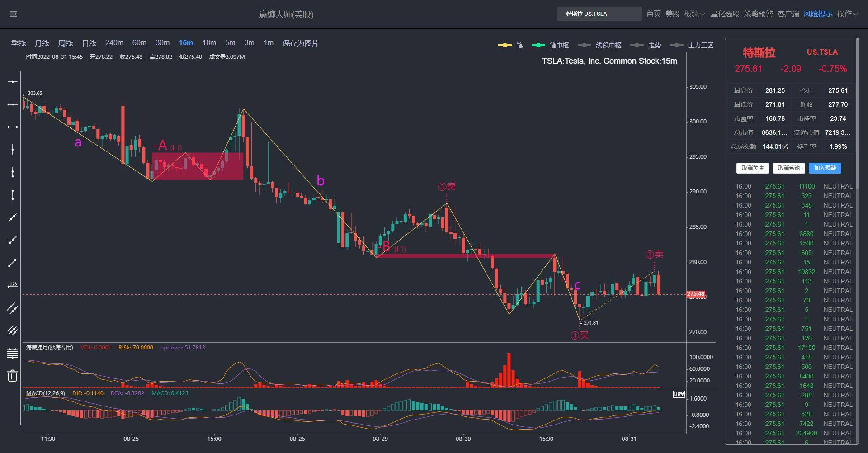Open the 客户端 menu item

788,14
